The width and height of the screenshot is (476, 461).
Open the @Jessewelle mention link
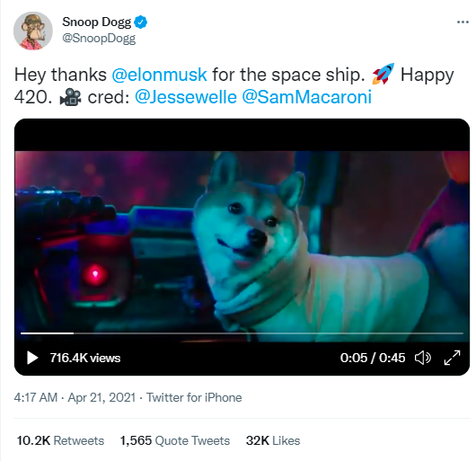click(x=186, y=97)
